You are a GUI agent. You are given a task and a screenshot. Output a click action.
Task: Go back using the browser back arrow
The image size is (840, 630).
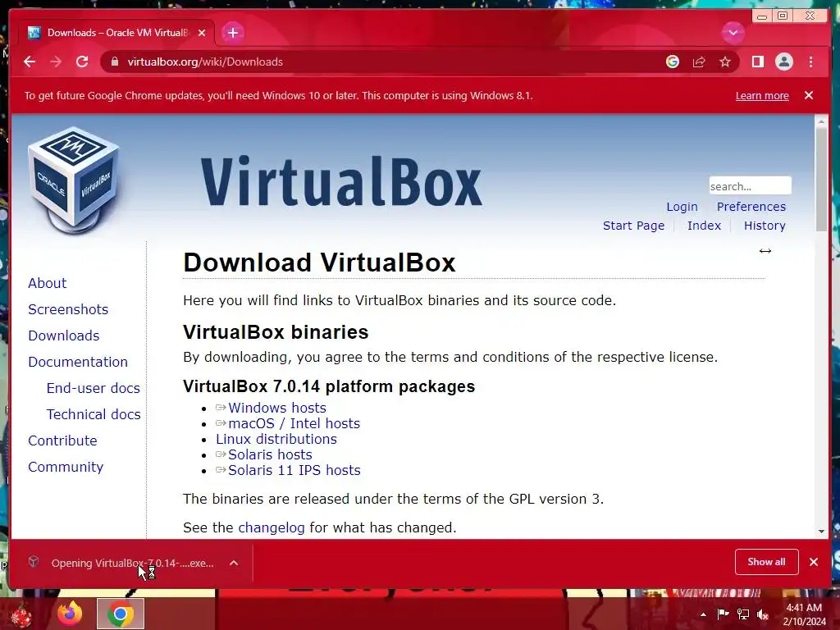pyautogui.click(x=30, y=62)
